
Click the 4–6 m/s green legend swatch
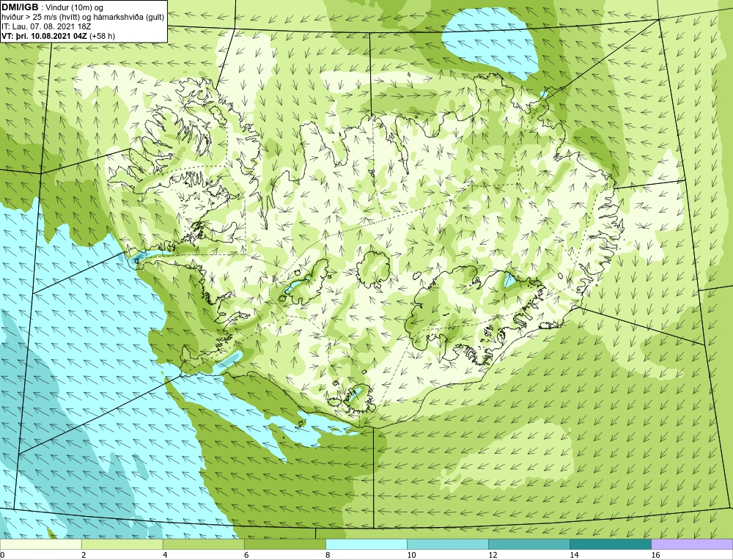click(203, 544)
